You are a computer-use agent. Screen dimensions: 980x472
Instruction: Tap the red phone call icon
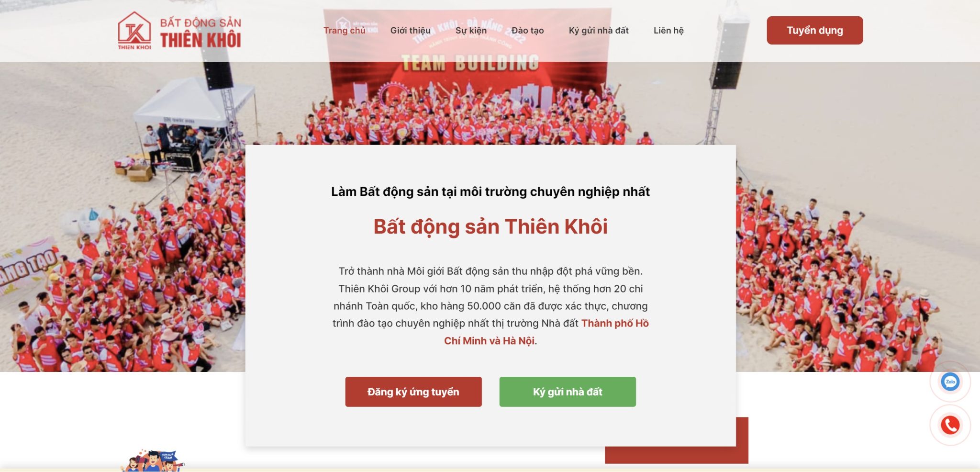[x=950, y=425]
